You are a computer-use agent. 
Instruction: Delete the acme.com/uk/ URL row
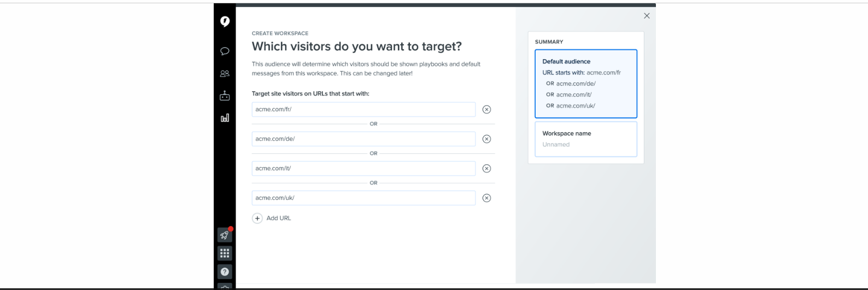pos(486,198)
